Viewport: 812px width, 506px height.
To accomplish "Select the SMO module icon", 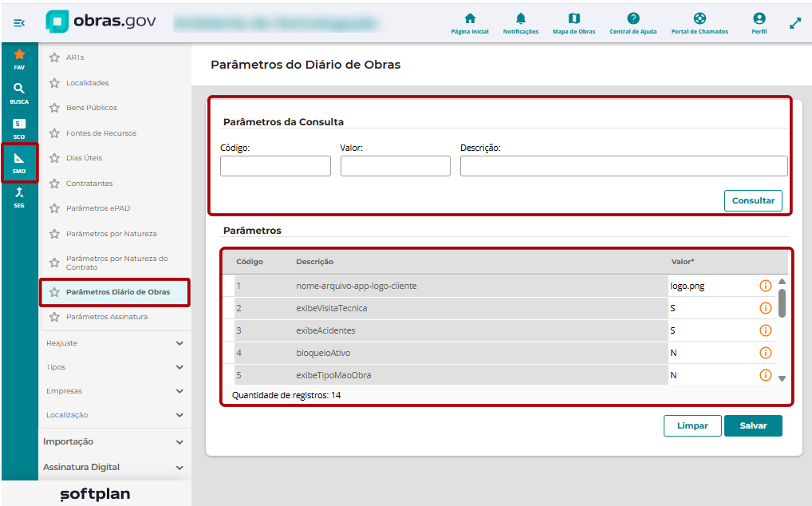I will pyautogui.click(x=19, y=163).
